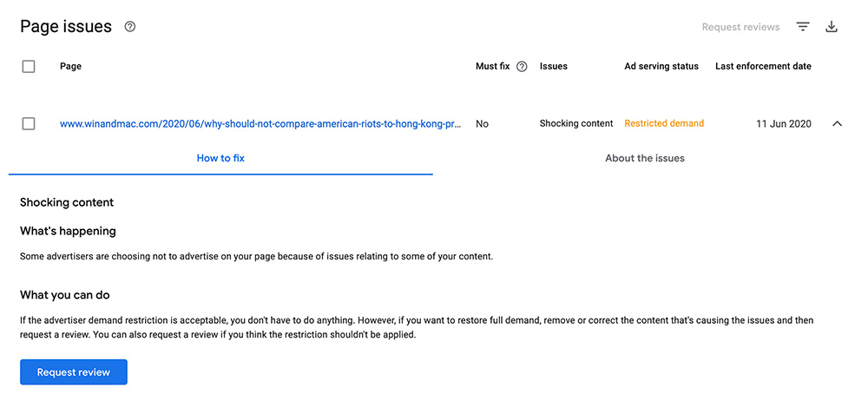Click the Shocking content issue cell in row

tap(576, 123)
